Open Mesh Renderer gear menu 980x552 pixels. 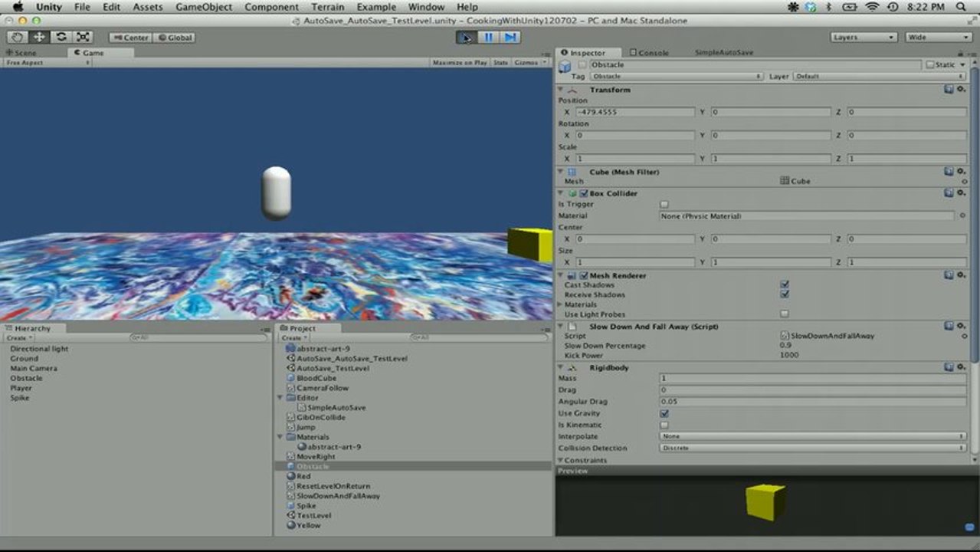pos(960,275)
